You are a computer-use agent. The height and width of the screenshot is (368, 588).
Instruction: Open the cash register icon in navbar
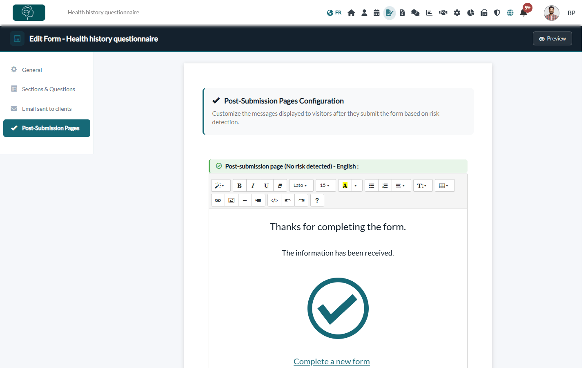point(484,13)
